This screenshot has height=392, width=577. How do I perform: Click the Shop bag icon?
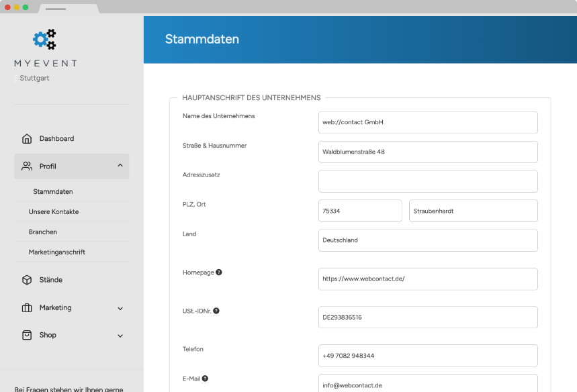click(27, 335)
